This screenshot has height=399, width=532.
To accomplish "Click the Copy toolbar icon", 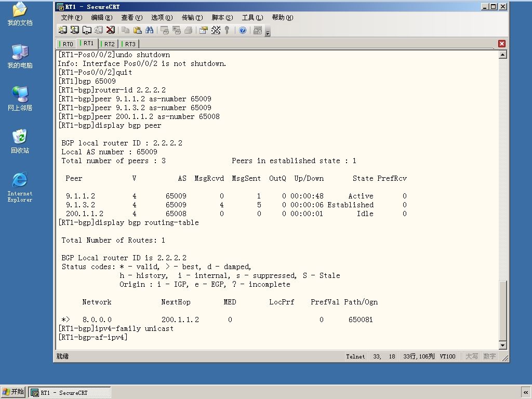I will point(126,30).
